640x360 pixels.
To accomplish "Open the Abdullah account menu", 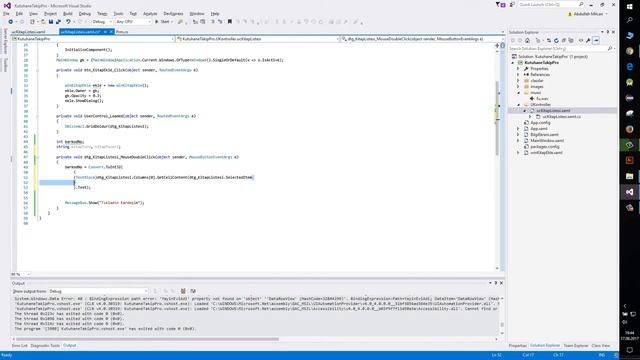I will pos(587,14).
